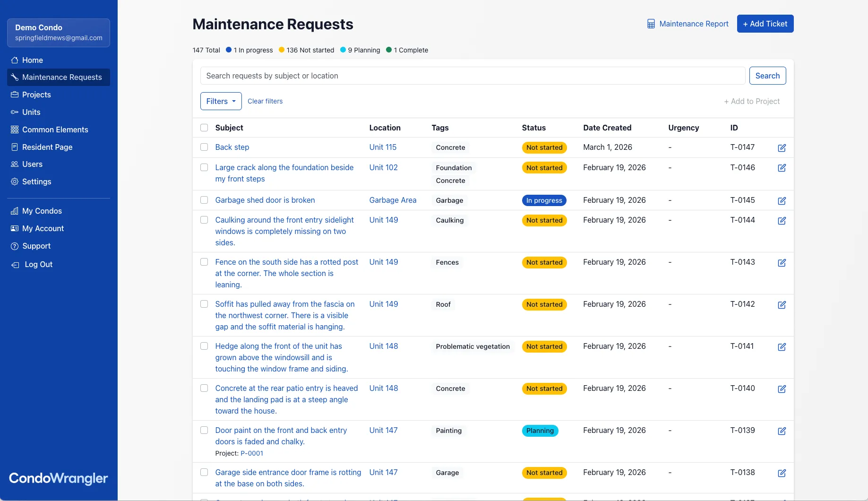This screenshot has width=868, height=501.
Task: Edit ticket T-0138 using pencil icon
Action: 782,473
